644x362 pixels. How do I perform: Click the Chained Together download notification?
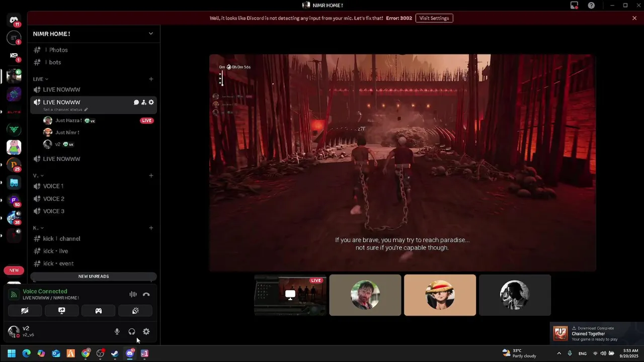pyautogui.click(x=597, y=333)
